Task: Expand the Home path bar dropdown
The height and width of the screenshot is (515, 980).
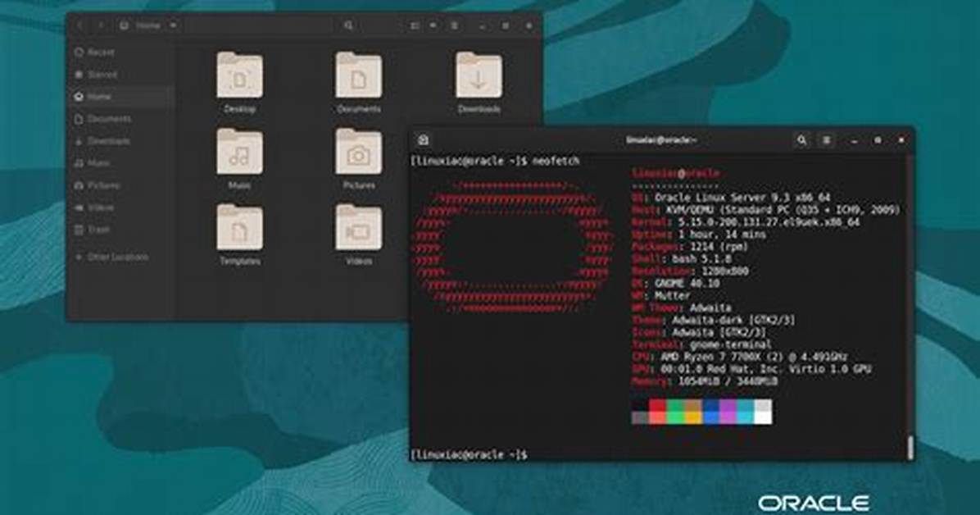Action: pyautogui.click(x=173, y=25)
